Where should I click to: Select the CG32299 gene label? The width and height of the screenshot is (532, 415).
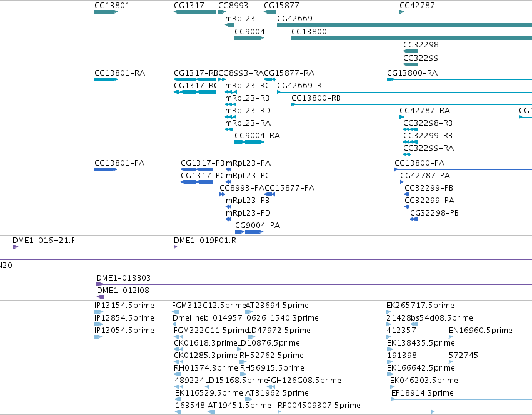421,58
